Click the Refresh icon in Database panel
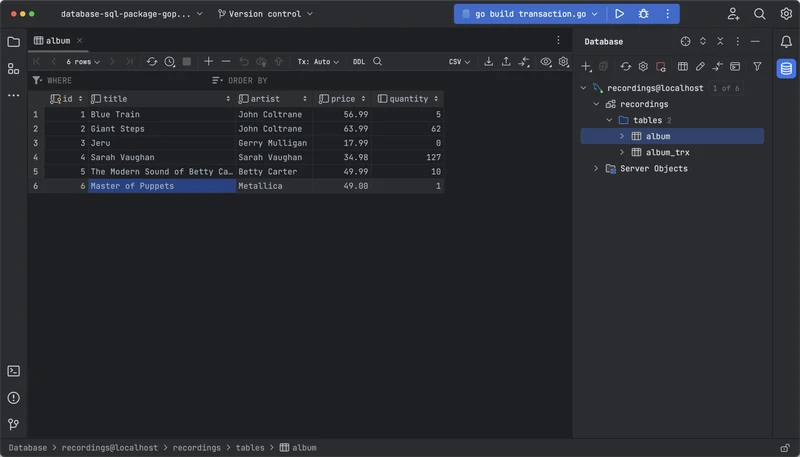This screenshot has height=457, width=800. tap(625, 67)
